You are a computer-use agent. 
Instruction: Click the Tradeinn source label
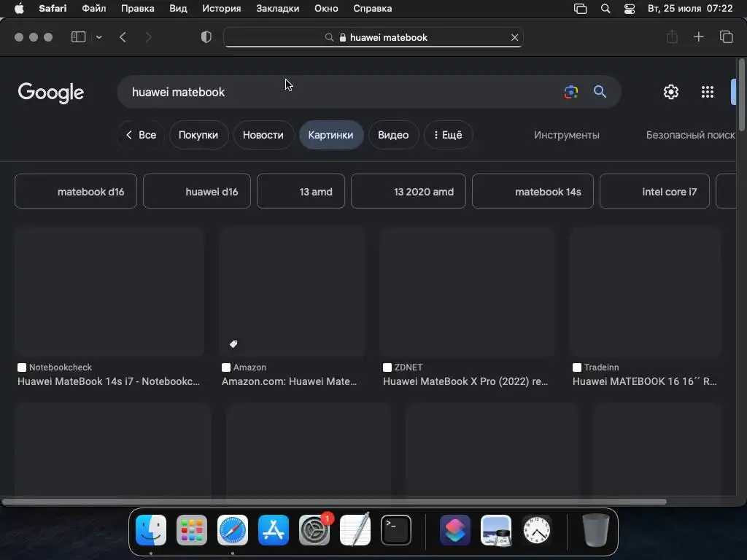601,367
